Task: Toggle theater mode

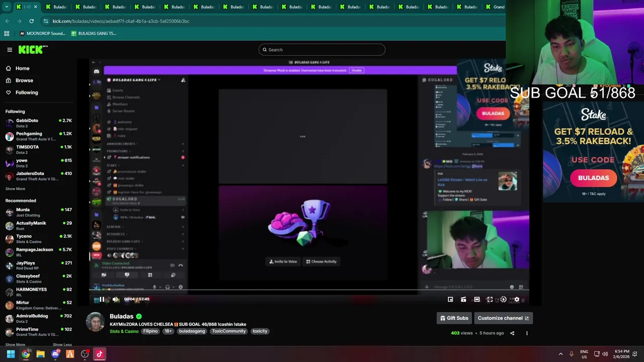Action: (476, 300)
